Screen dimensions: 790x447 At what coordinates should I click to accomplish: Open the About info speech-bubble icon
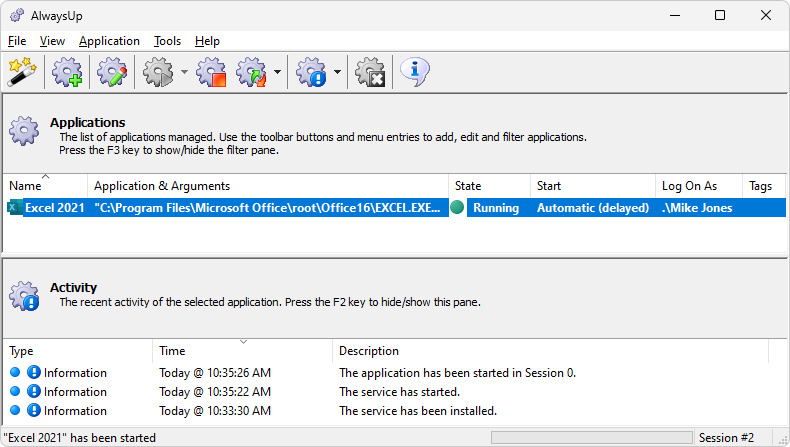click(x=415, y=72)
